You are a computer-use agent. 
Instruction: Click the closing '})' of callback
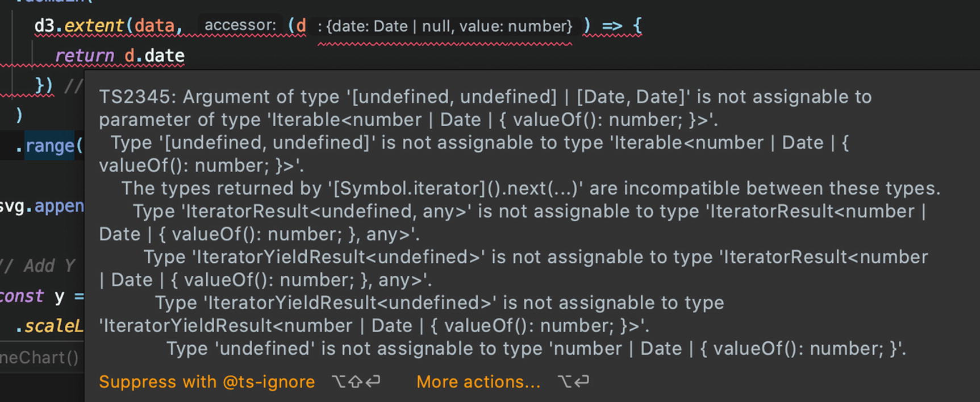pos(43,86)
